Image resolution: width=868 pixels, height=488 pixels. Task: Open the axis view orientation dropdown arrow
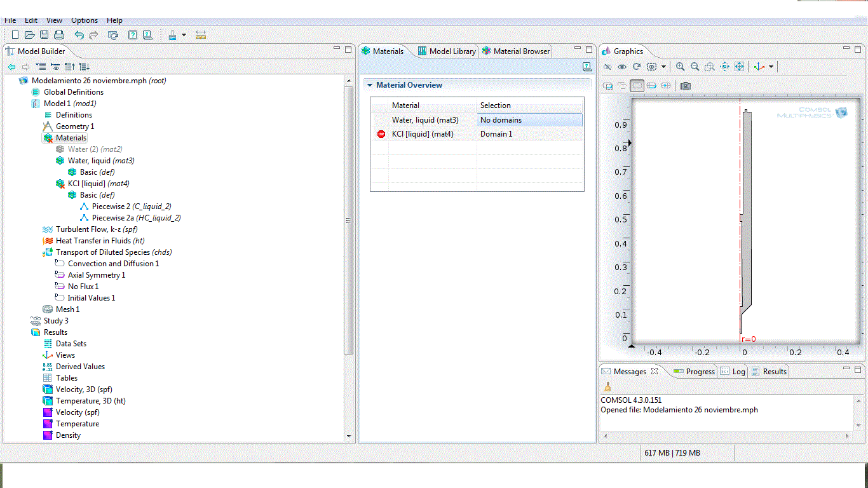(771, 67)
